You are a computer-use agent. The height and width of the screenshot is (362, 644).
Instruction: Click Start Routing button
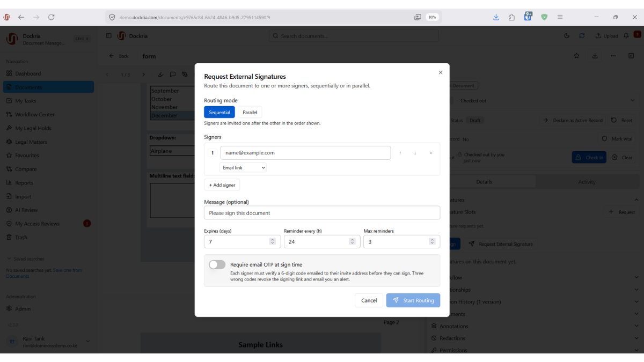click(x=413, y=300)
